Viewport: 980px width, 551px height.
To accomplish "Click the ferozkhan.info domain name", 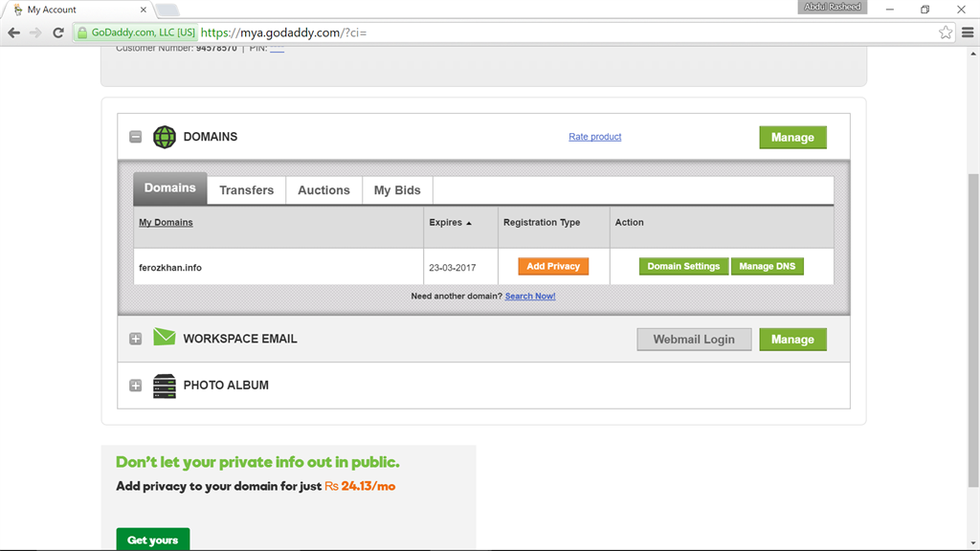I will pyautogui.click(x=170, y=268).
